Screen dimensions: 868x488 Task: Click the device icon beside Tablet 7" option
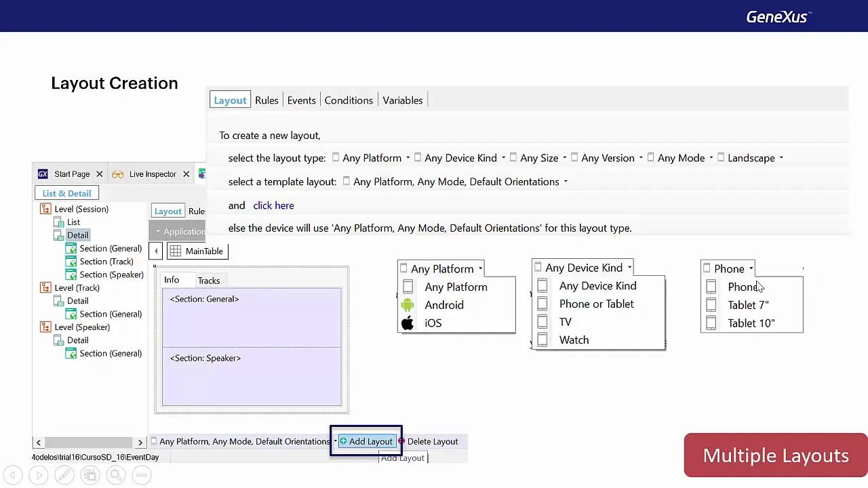tap(711, 305)
